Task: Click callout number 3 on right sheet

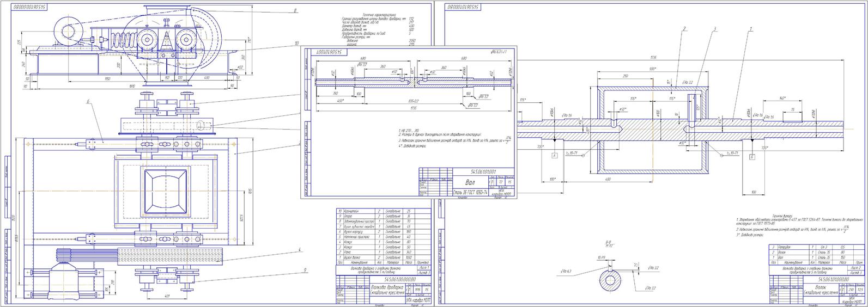Action: pyautogui.click(x=714, y=28)
